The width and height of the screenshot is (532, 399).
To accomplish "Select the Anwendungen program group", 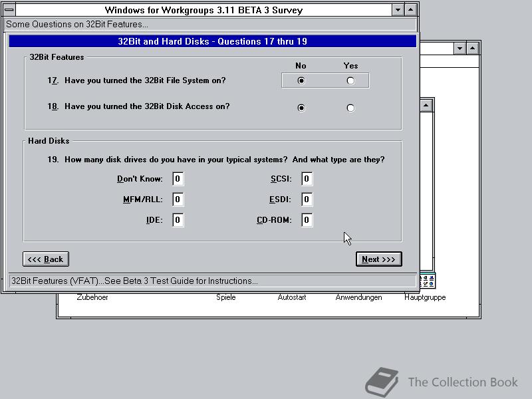I will click(x=358, y=297).
